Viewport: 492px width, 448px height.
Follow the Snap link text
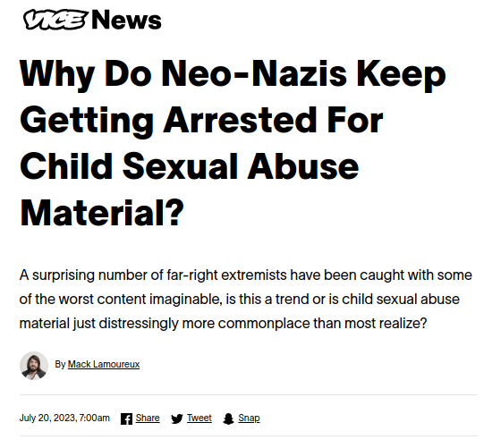[249, 418]
